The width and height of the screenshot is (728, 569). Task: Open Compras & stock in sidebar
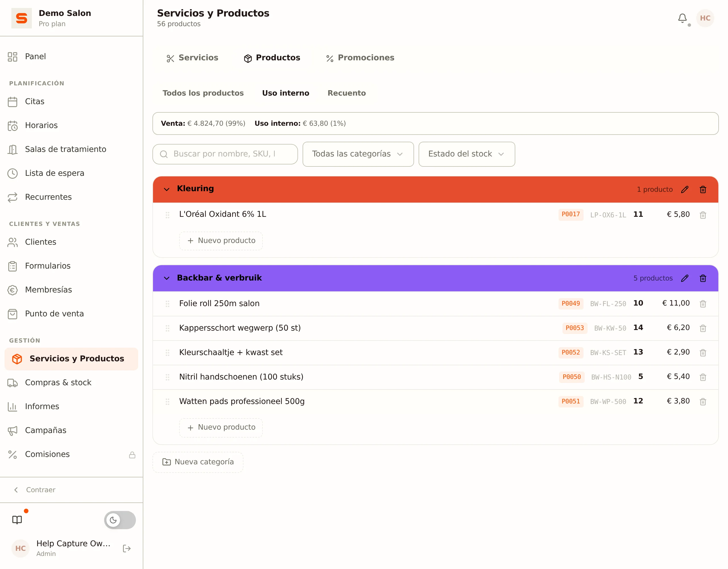[71, 383]
